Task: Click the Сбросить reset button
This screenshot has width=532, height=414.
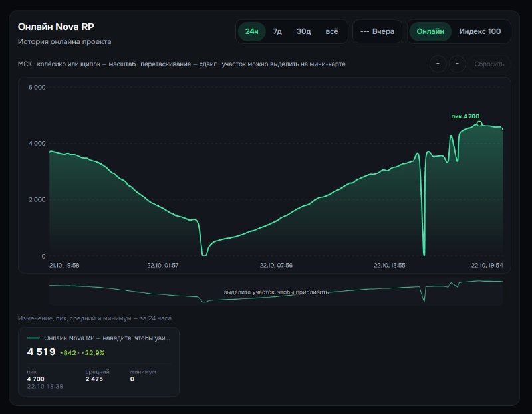Action: 489,64
